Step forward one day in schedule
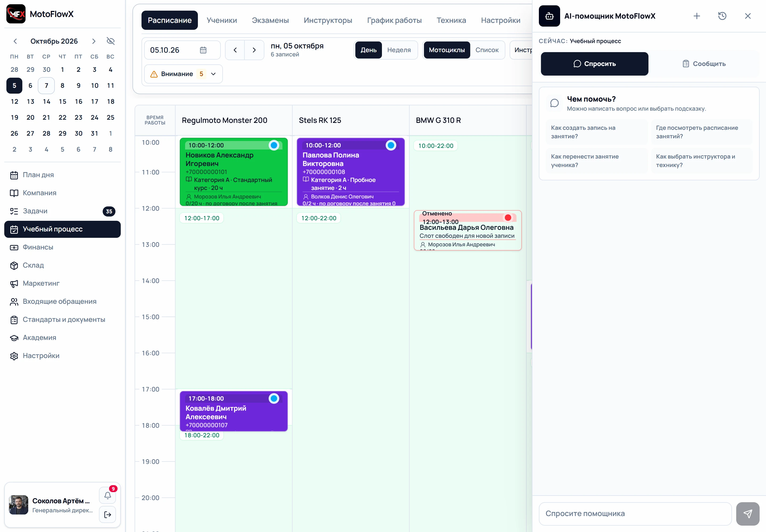The height and width of the screenshot is (532, 766). click(x=254, y=50)
